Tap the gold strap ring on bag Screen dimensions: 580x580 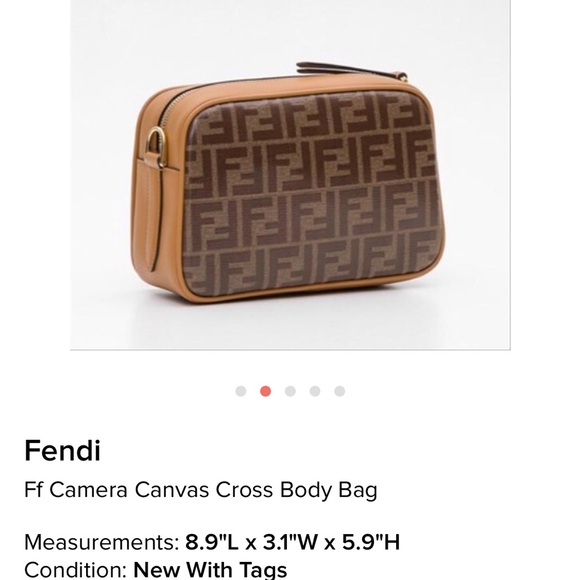pyautogui.click(x=157, y=147)
